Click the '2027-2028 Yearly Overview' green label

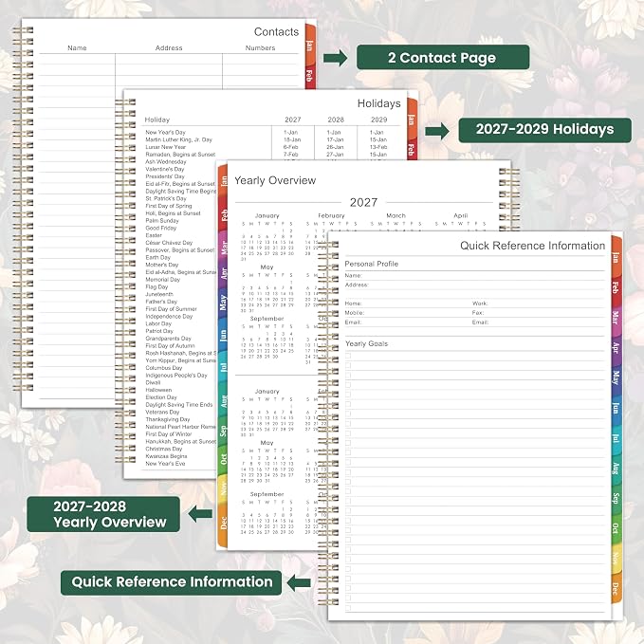103,514
